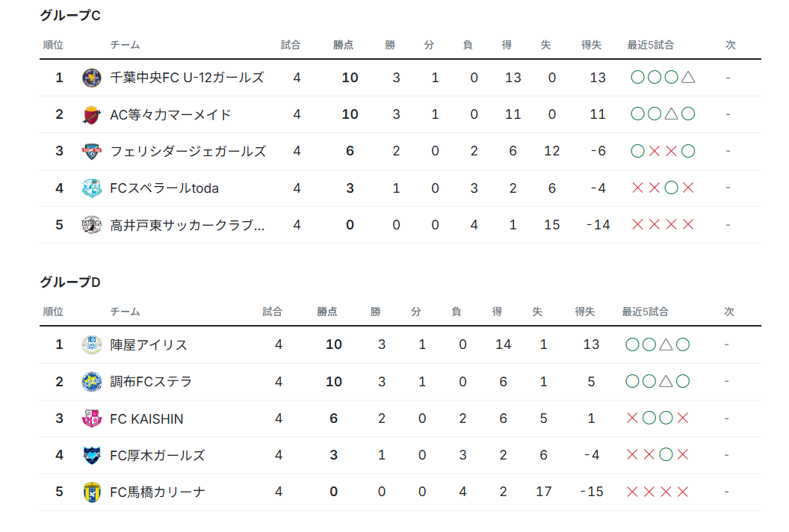Click the 調布FCステラ team crest
The height and width of the screenshot is (532, 789).
pyautogui.click(x=92, y=382)
